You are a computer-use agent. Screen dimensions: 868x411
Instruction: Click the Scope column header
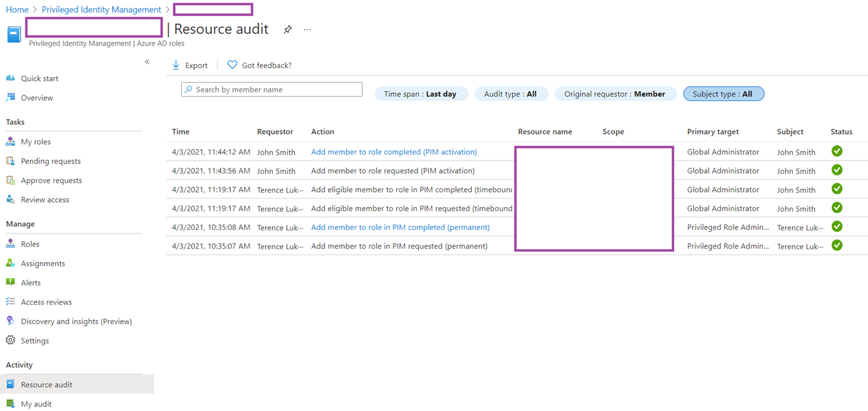click(613, 132)
